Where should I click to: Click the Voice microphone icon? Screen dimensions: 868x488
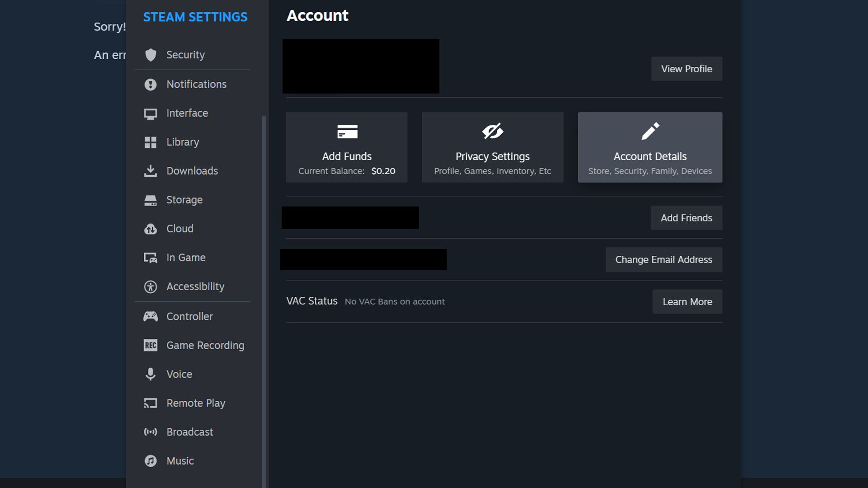pyautogui.click(x=151, y=374)
